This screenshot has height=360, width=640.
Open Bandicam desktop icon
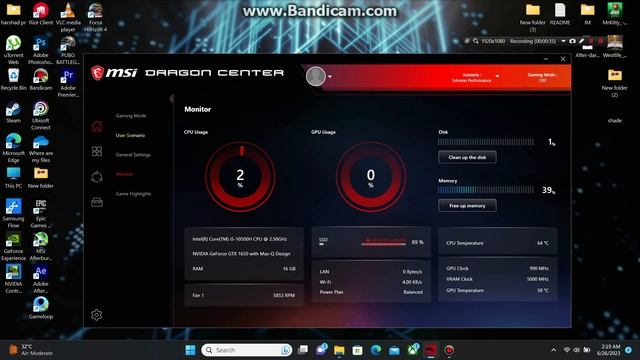pos(41,79)
